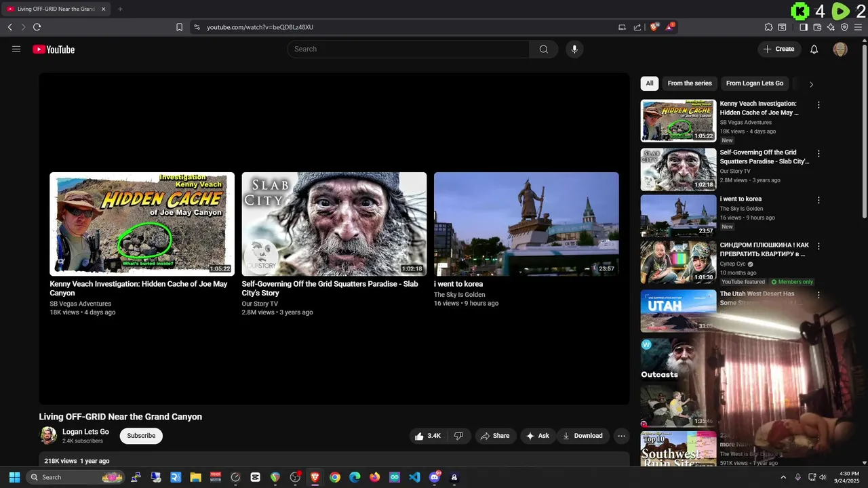Screen dimensions: 868x488
Task: Select From the series chip
Action: (690, 83)
